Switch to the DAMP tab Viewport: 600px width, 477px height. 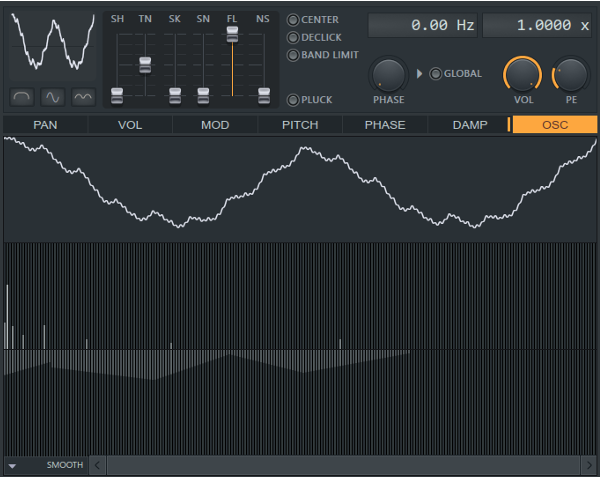tap(470, 125)
